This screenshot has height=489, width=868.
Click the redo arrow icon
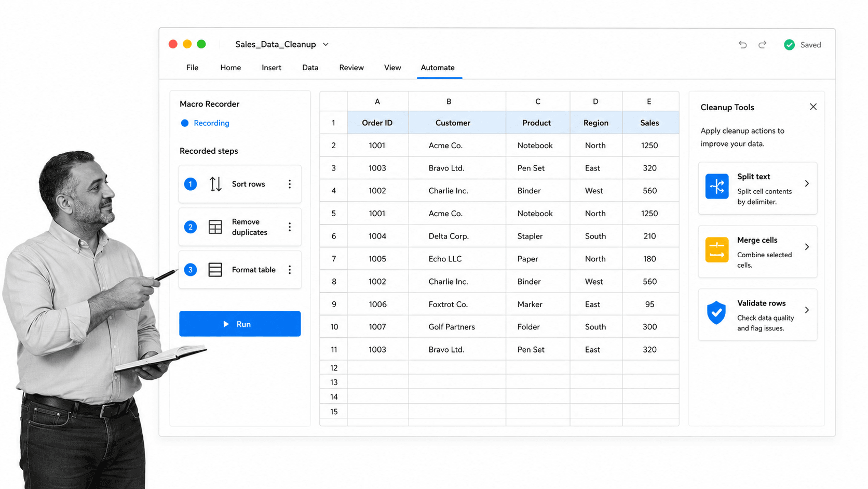(x=762, y=45)
